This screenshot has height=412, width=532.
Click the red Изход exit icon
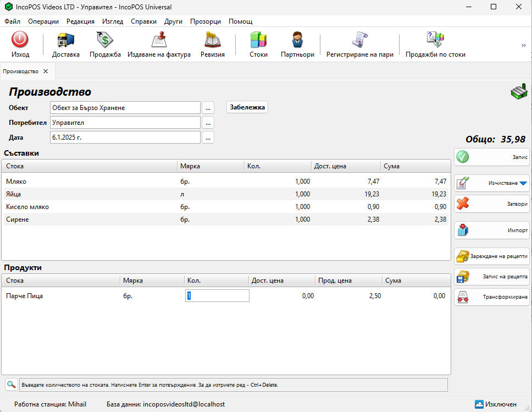[20, 39]
